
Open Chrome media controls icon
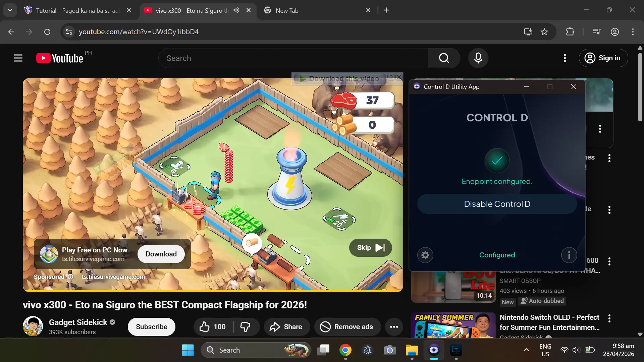(x=597, y=32)
